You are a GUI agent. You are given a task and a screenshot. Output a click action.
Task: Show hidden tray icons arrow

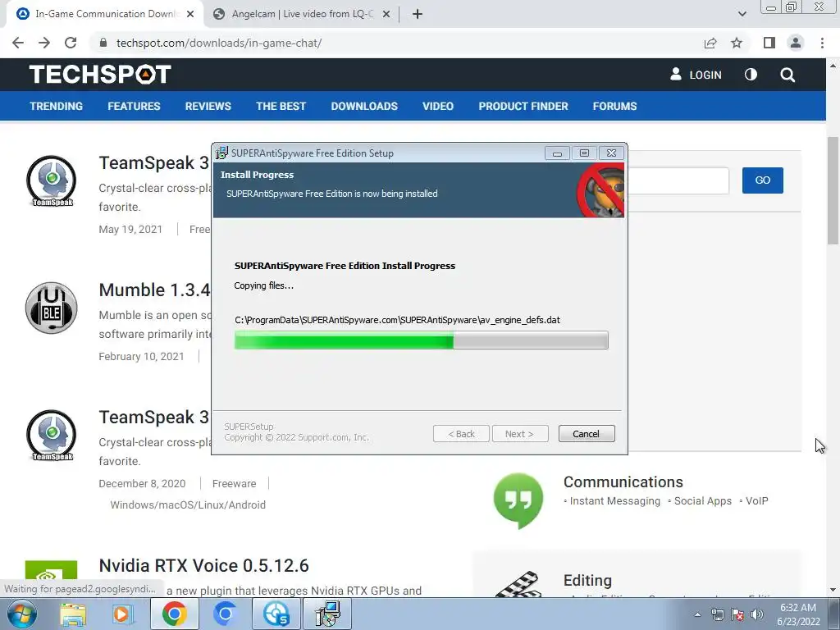(697, 614)
